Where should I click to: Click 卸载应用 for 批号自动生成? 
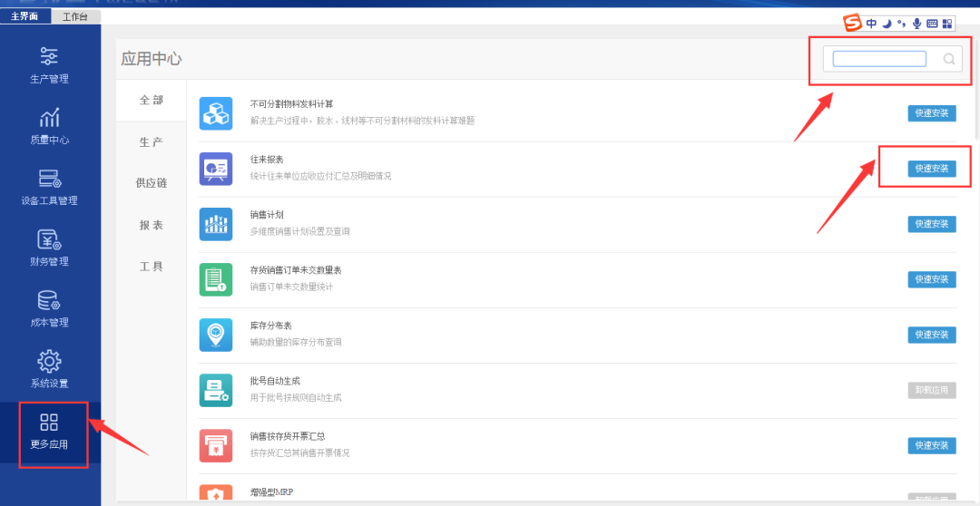click(932, 390)
